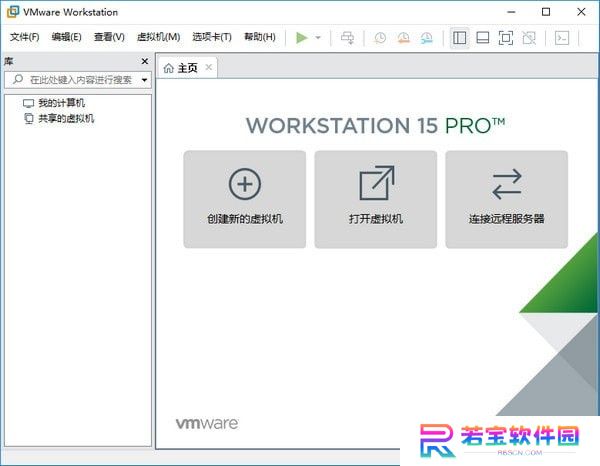Click the search magnifier icon in the library
This screenshot has width=600, height=466.
tap(18, 80)
